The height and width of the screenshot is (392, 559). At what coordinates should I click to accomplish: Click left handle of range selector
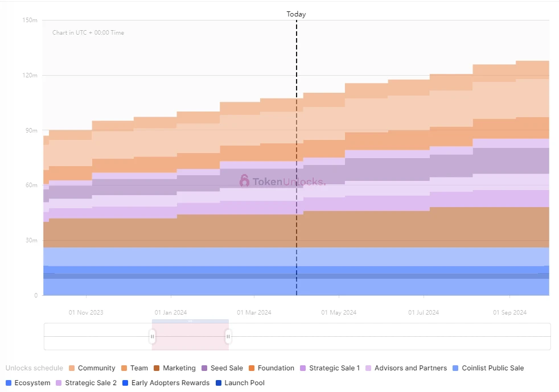coord(153,336)
